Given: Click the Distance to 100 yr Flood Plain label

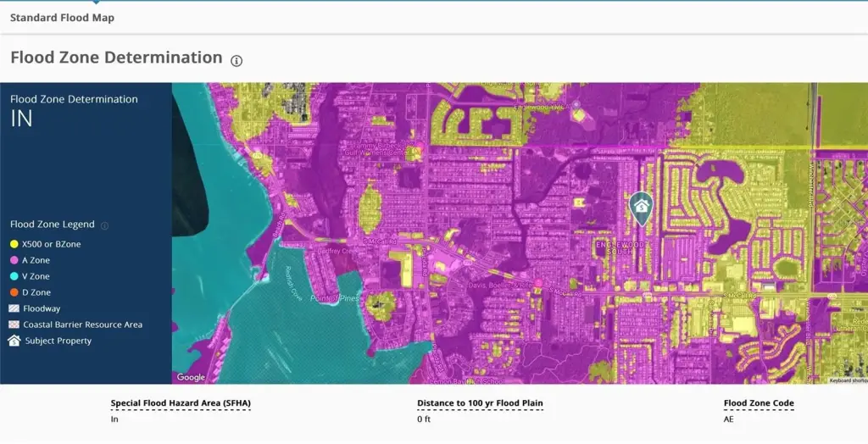Looking at the screenshot, I should click(x=480, y=403).
